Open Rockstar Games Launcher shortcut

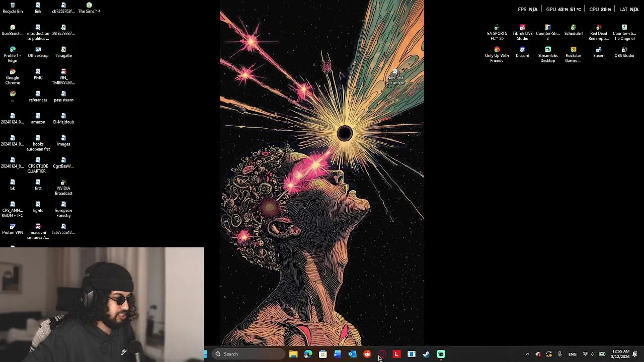pos(573,54)
